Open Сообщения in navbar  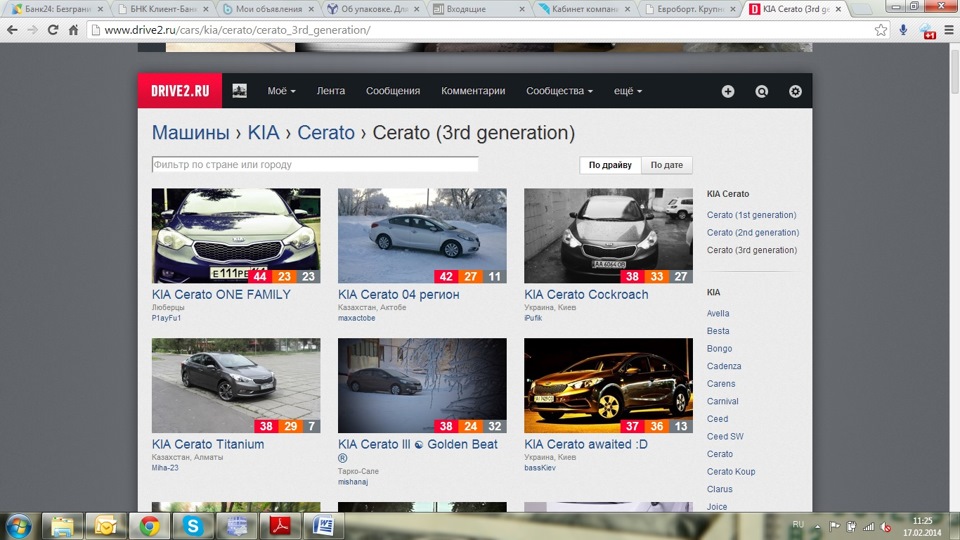[392, 91]
